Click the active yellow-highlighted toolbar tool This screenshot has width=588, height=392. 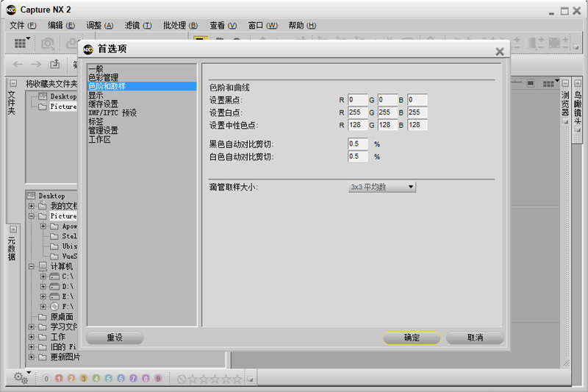click(x=201, y=38)
